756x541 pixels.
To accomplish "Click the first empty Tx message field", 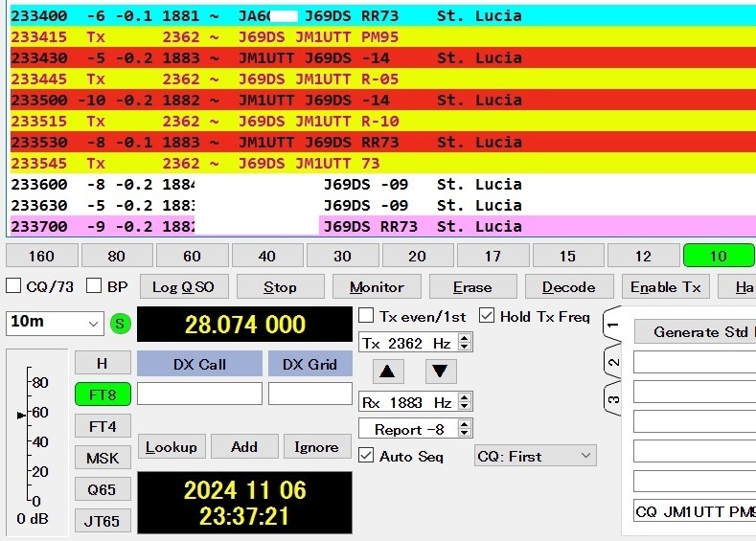I will 695,361.
